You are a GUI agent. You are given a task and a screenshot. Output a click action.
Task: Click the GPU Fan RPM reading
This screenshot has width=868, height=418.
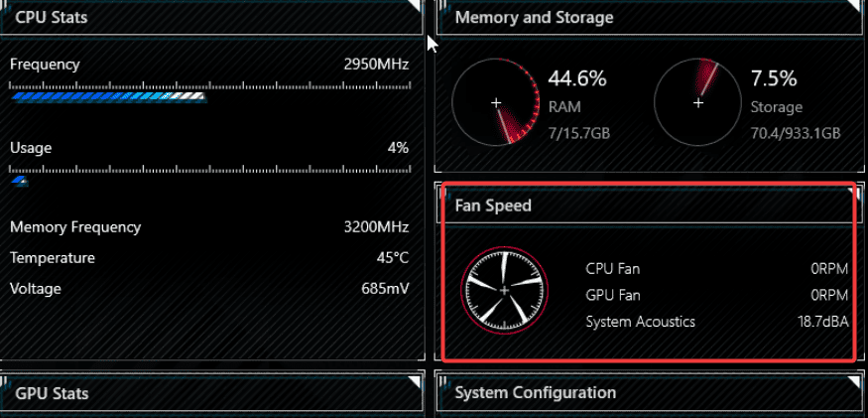pyautogui.click(x=829, y=295)
